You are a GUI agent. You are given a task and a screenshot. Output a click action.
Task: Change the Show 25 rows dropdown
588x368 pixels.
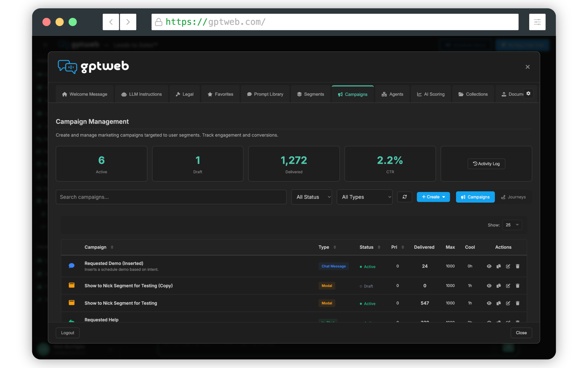(512, 225)
